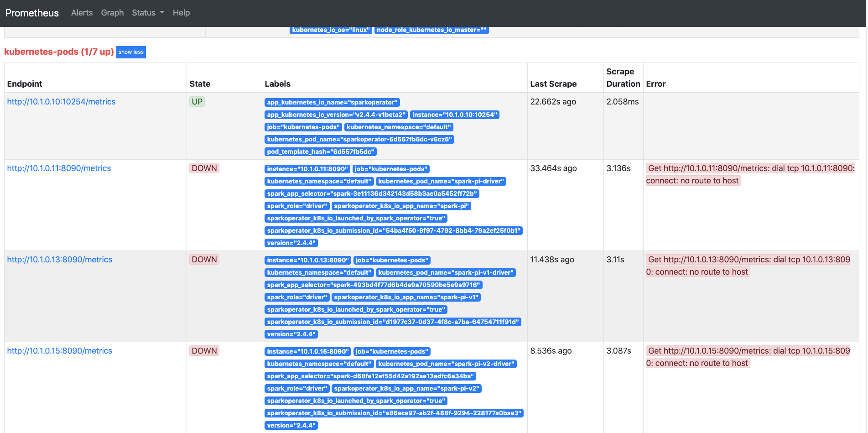Viewport: 868px width, 433px height.
Task: Click Scrape Duration value 3.136s
Action: point(618,168)
